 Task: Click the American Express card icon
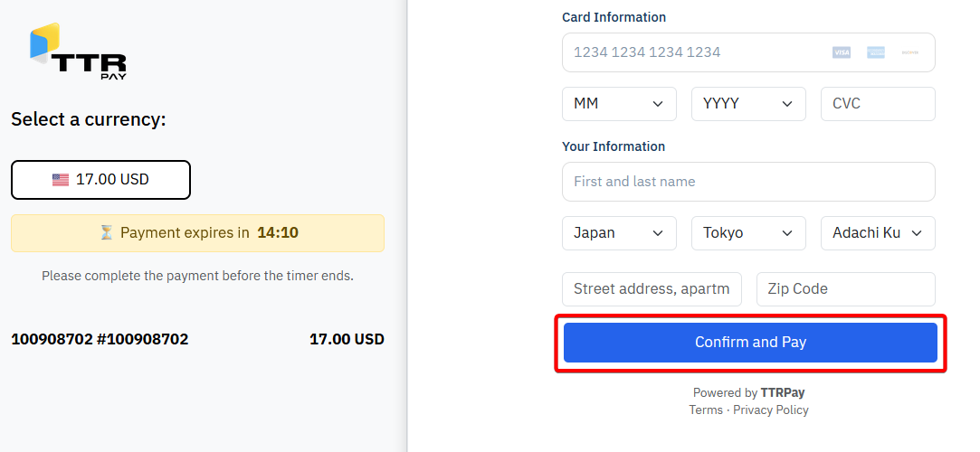[x=875, y=52]
